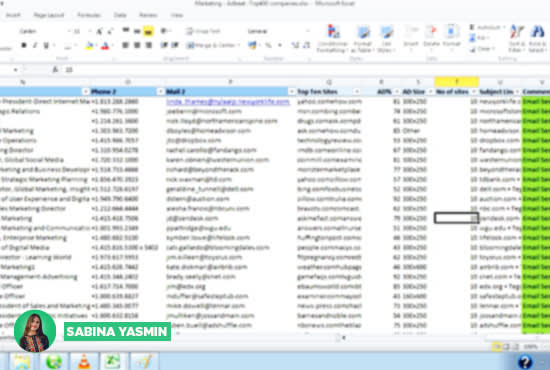Click Insert cells button
This screenshot has width=550, height=370.
tap(411, 38)
